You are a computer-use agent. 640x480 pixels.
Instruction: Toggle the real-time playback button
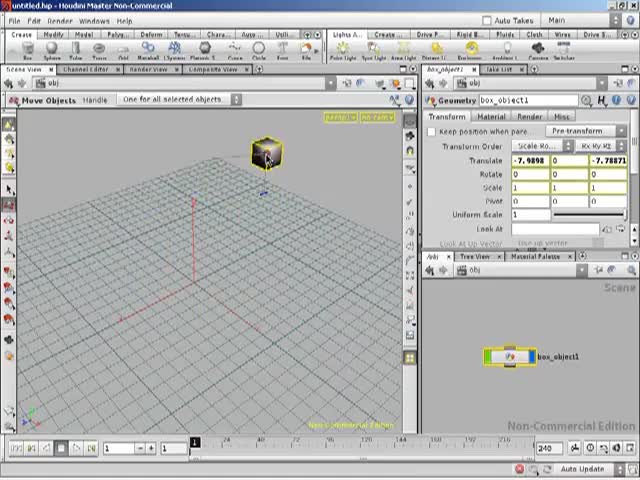(x=590, y=448)
